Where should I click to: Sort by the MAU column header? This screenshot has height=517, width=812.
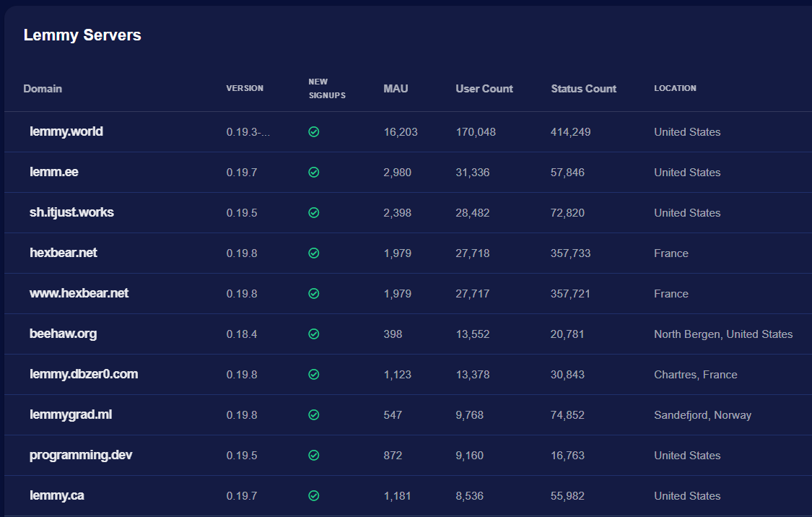coord(396,89)
